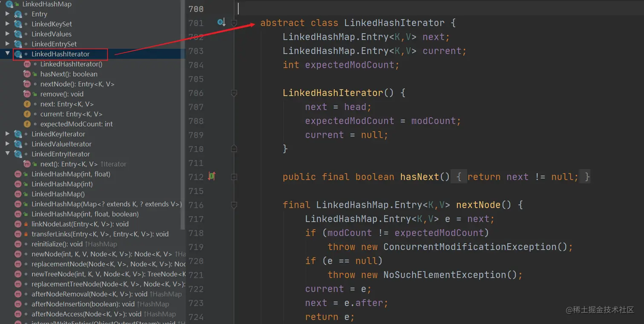Click the structure panel vertical scrollbar
Image resolution: width=644 pixels, height=324 pixels.
183,115
